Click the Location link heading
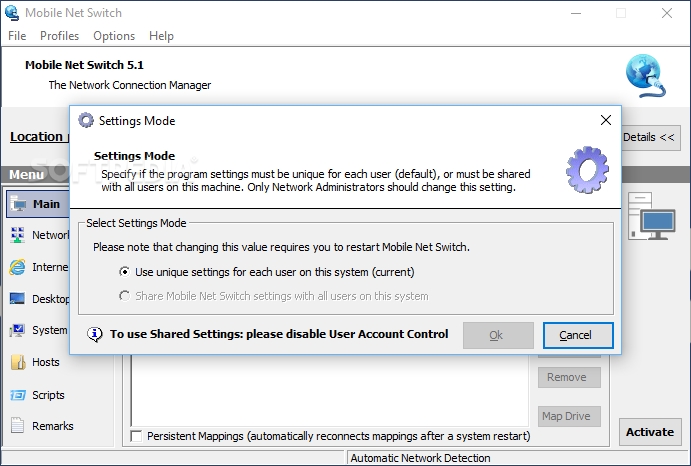Viewport: 691px width, 466px height. point(39,137)
